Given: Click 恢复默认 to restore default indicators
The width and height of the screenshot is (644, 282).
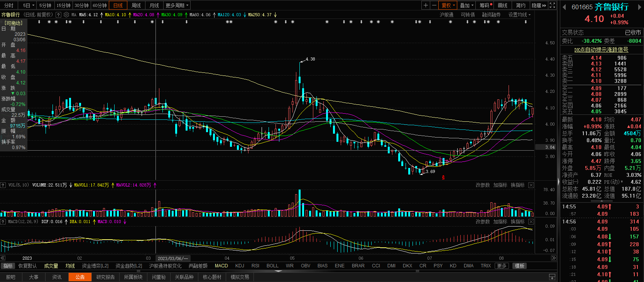Looking at the screenshot, I should [x=27, y=266].
